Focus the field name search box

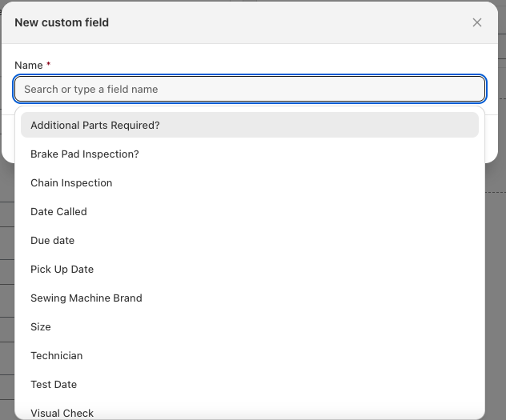pyautogui.click(x=250, y=90)
